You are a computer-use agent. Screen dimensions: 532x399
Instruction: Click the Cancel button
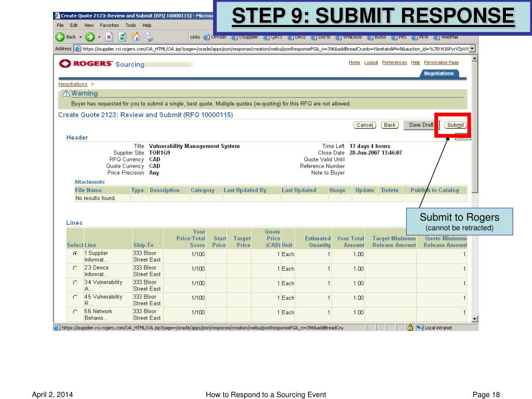[x=365, y=125]
